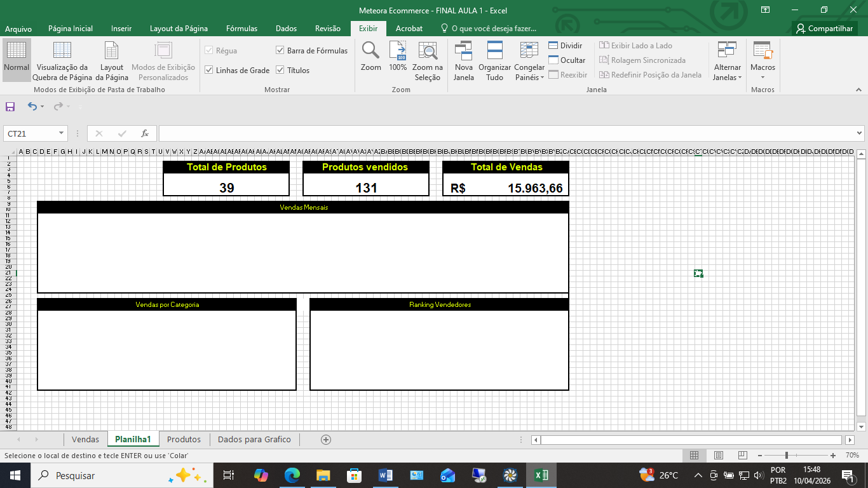This screenshot has height=488, width=868.
Task: Toggle the Títulos checkbox
Action: click(x=280, y=70)
